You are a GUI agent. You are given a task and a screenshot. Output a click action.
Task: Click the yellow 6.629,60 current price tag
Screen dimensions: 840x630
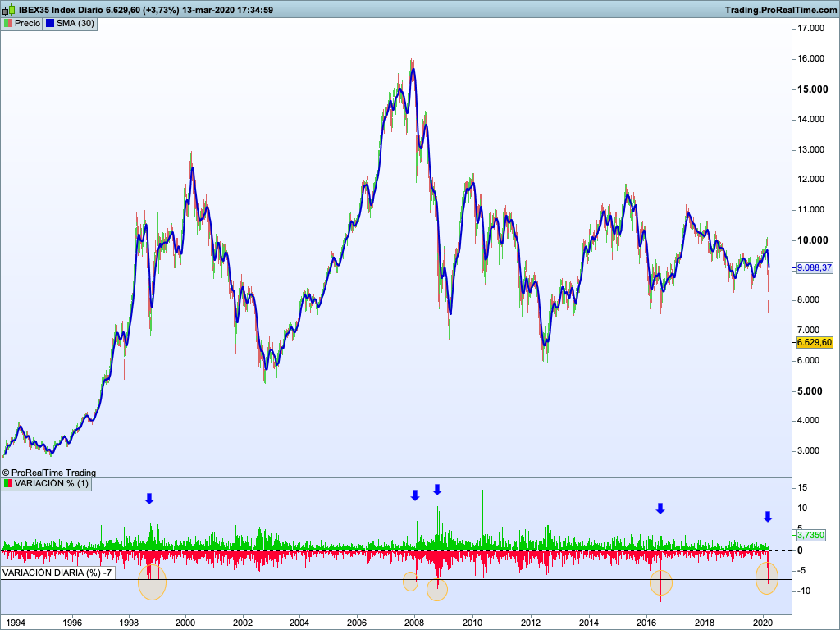pyautogui.click(x=815, y=342)
